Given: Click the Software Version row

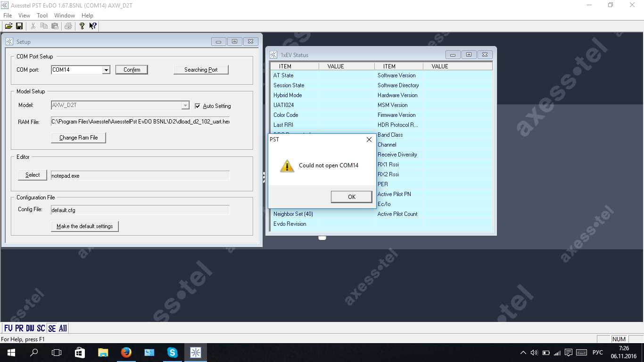Looking at the screenshot, I should tap(433, 75).
